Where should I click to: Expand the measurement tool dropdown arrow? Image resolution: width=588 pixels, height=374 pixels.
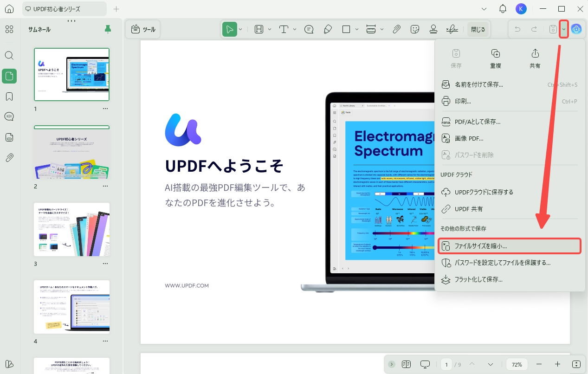[x=382, y=29]
